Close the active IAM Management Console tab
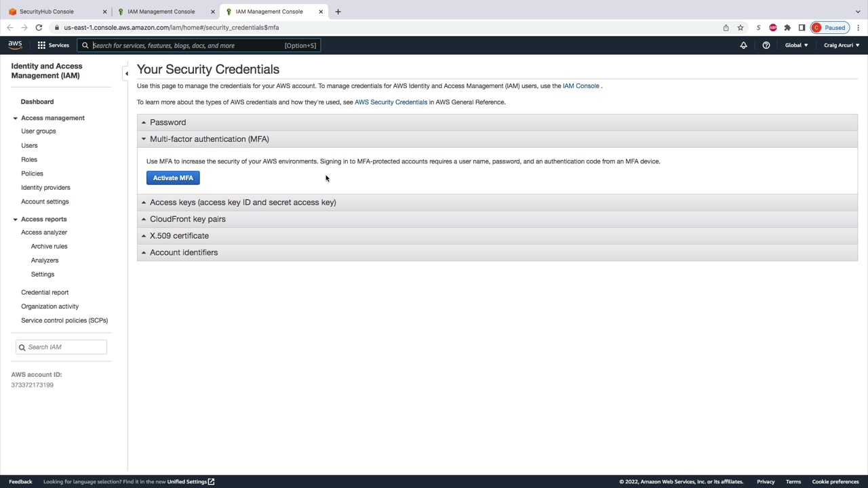 [321, 12]
